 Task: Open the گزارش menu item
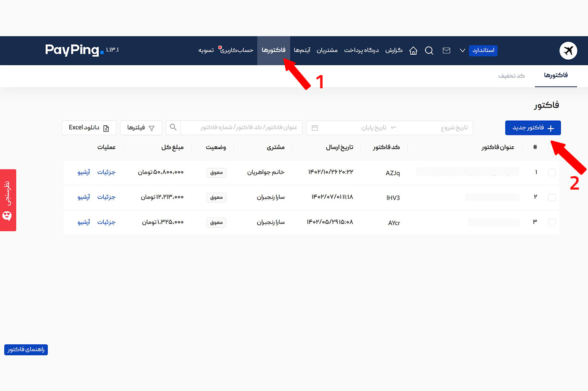coord(394,50)
